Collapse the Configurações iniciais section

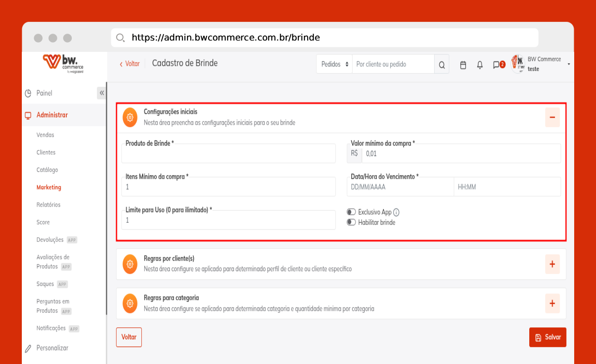pos(552,117)
